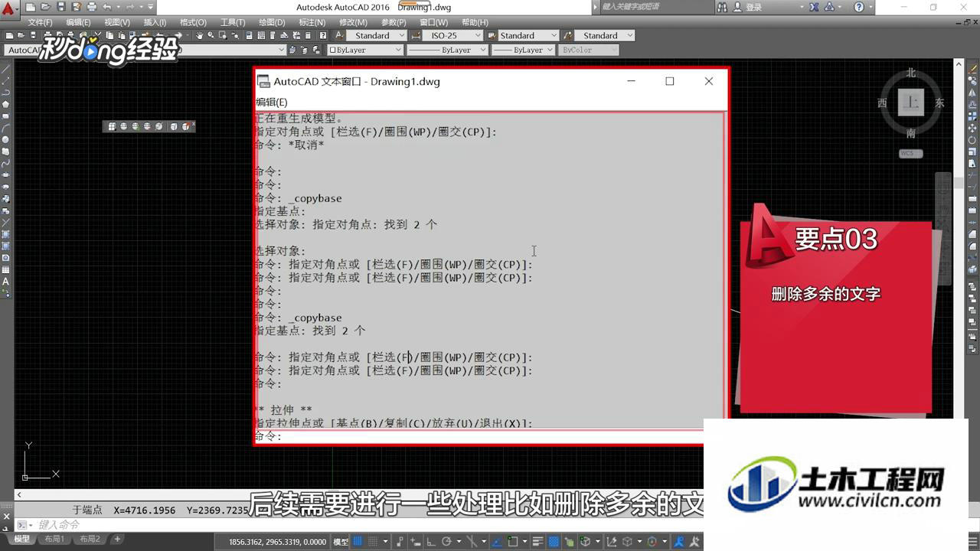Viewport: 980px width, 551px height.
Task: Click the 模型 space button in status bar
Action: pyautogui.click(x=341, y=542)
